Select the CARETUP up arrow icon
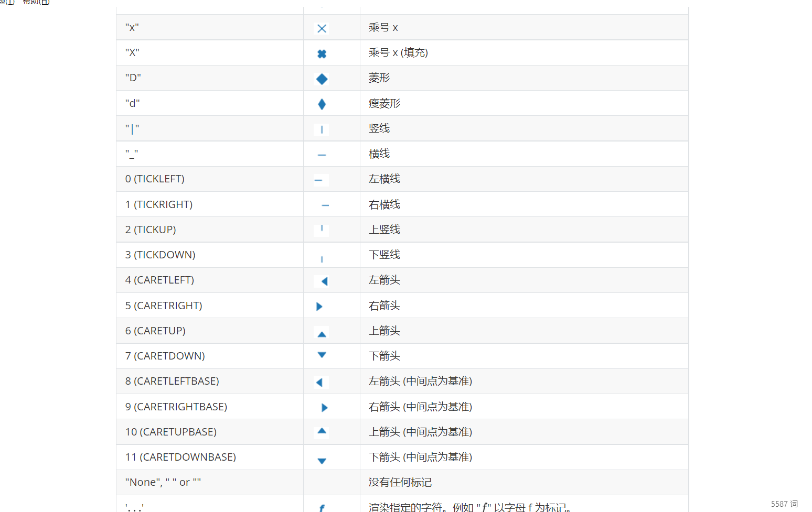Image resolution: width=812 pixels, height=512 pixels. [x=322, y=333]
